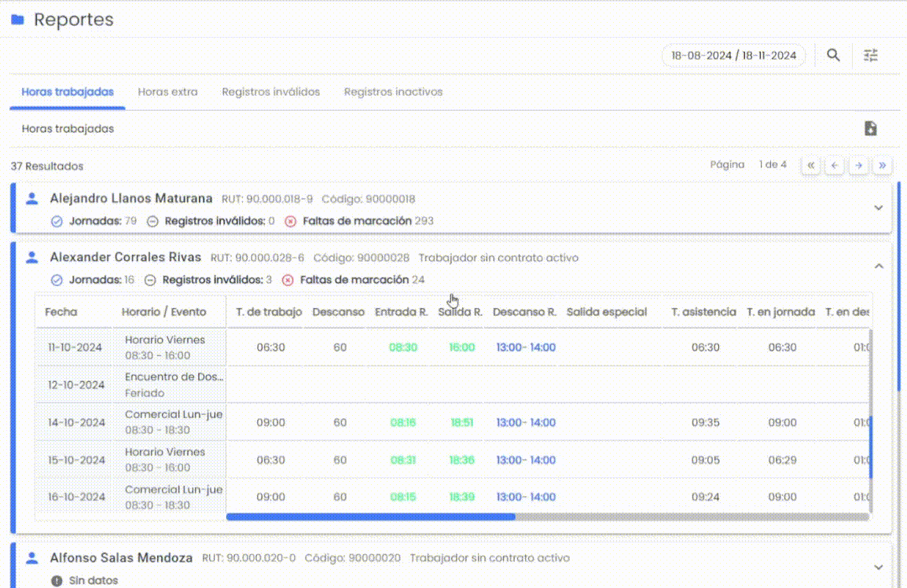Click the table's horizontal scrollbar thumb
Image resolution: width=907 pixels, height=588 pixels.
tap(371, 516)
